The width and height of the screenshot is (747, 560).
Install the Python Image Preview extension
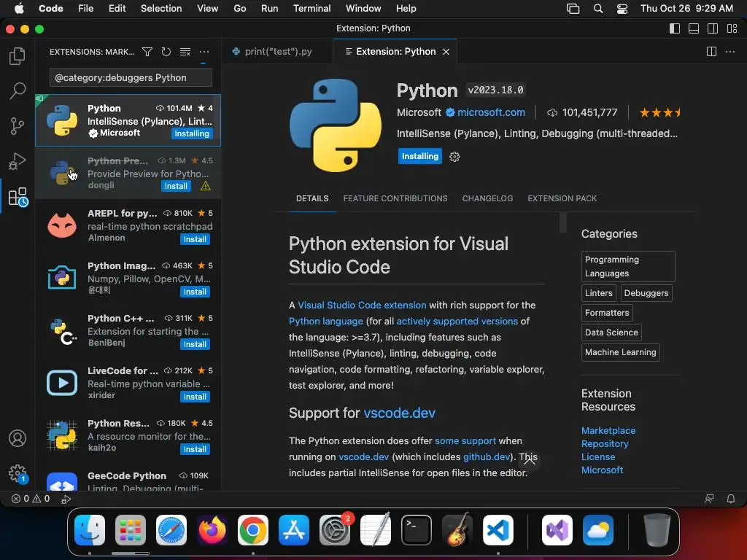(x=195, y=292)
